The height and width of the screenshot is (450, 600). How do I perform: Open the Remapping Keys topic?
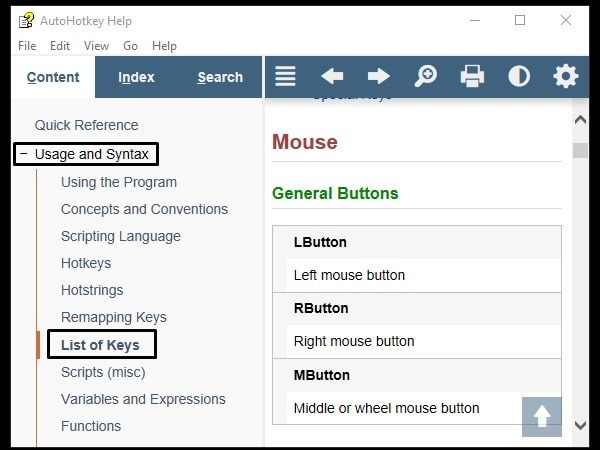click(114, 317)
